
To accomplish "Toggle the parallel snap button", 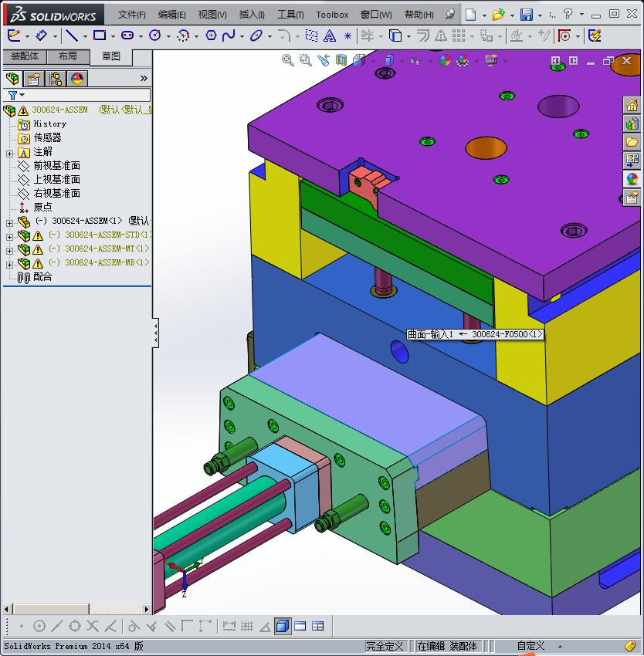I will tap(170, 627).
